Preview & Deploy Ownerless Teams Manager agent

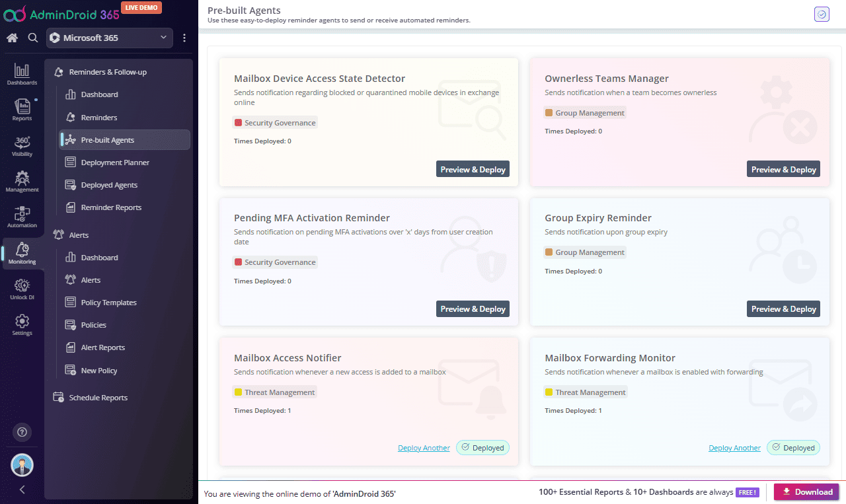pos(783,169)
